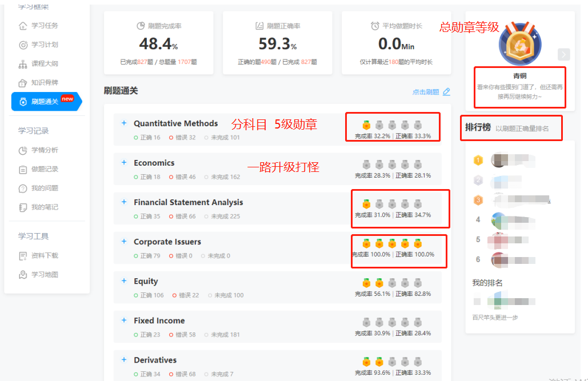Expand the Corporate Issuers subject
Image resolution: width=588 pixels, height=381 pixels.
click(x=124, y=241)
